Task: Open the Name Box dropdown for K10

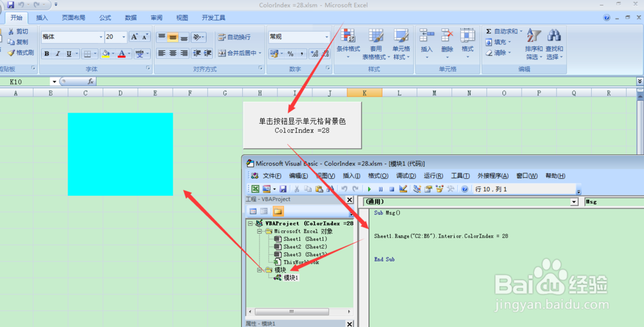Action: (x=54, y=82)
